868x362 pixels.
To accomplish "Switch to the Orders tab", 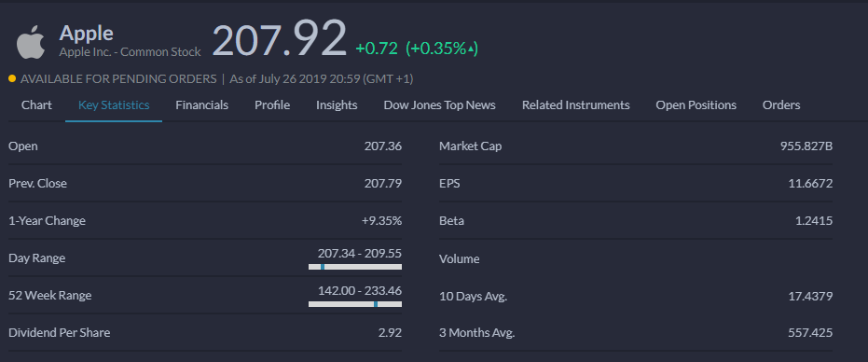I will coord(781,104).
